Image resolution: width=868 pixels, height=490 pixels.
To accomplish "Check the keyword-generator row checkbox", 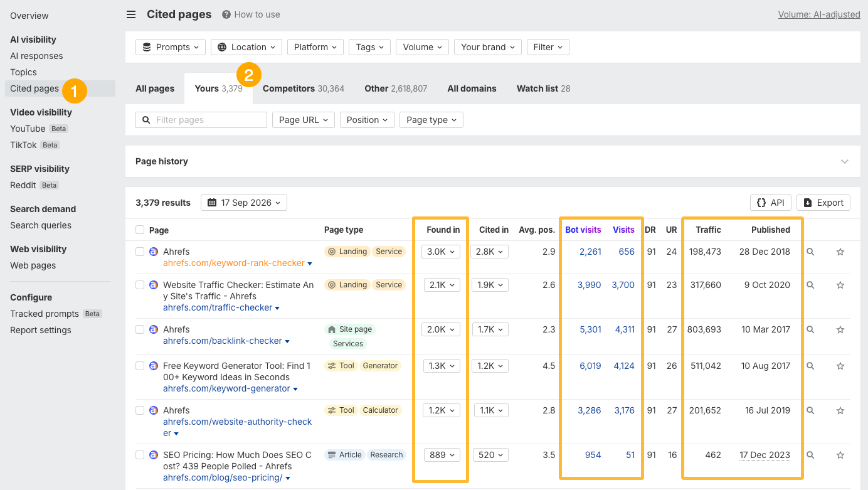I will (140, 366).
